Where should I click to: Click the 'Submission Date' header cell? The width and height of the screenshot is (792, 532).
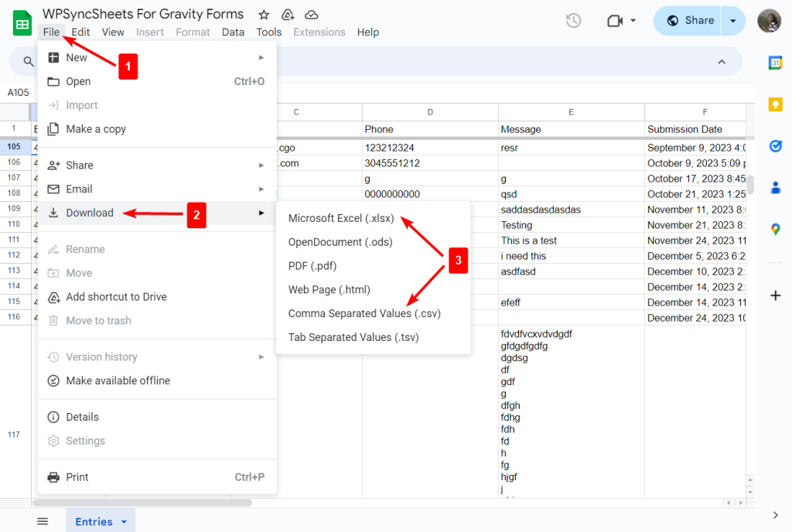(x=695, y=129)
